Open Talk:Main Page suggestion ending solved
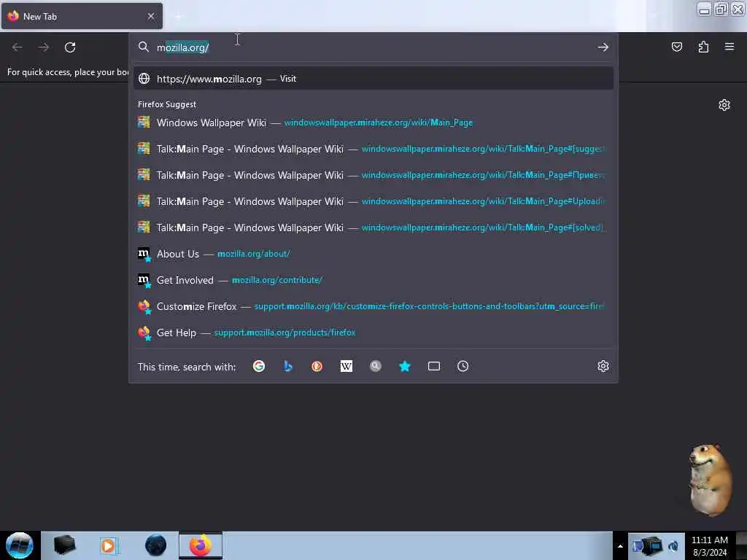This screenshot has width=747, height=560. click(373, 227)
